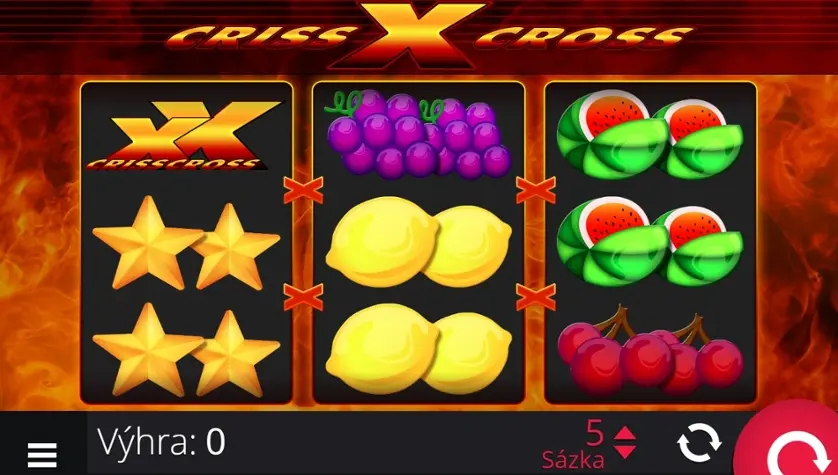838x475 pixels.
Task: Toggle the autoplay circular arrows icon
Action: (699, 443)
